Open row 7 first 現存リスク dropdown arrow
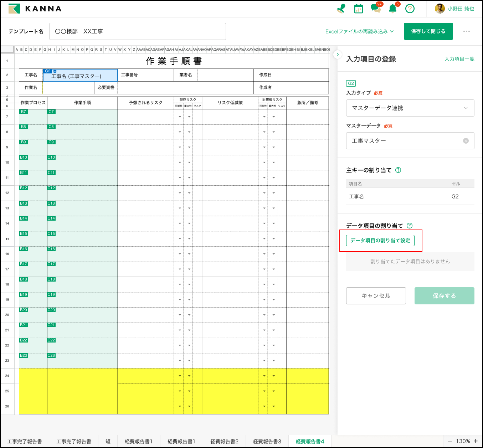 180,117
